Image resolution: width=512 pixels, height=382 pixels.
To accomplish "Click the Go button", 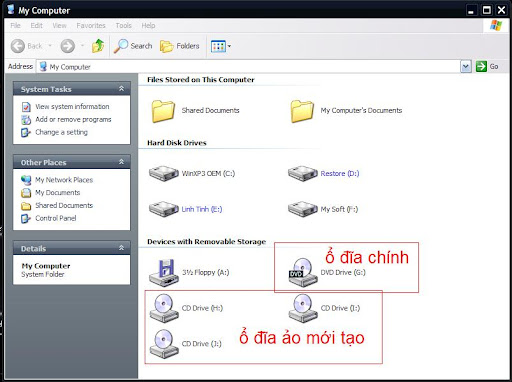I will pos(487,66).
